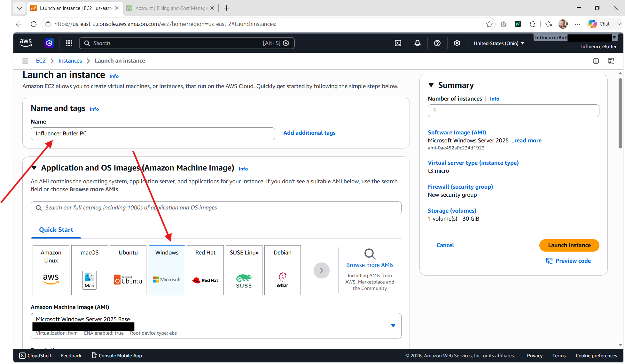Choose the Amazon Linux AMI tile

coord(51,270)
